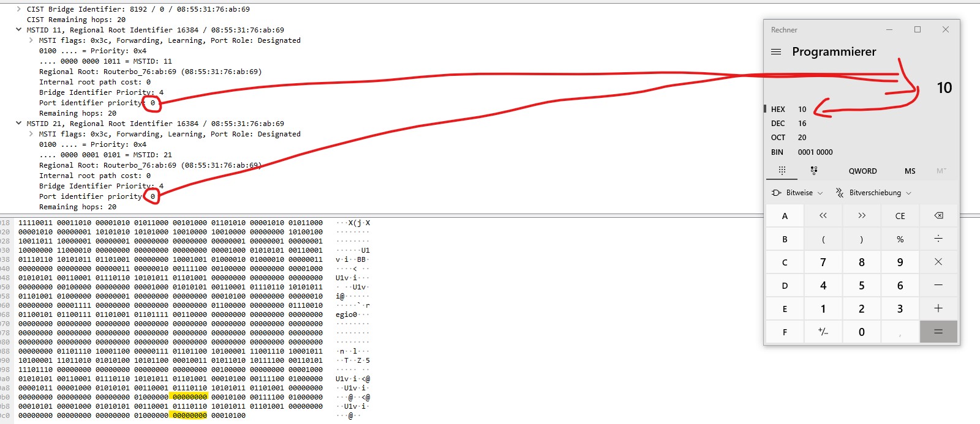This screenshot has width=980, height=424.
Task: Select Port identifier priority under MSTID 11
Action: click(97, 103)
